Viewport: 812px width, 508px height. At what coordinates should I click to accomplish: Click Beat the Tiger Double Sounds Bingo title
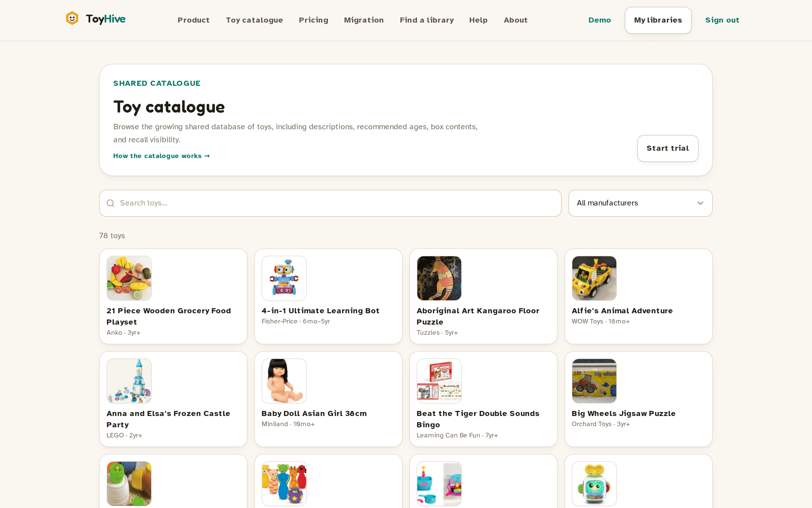tap(478, 419)
